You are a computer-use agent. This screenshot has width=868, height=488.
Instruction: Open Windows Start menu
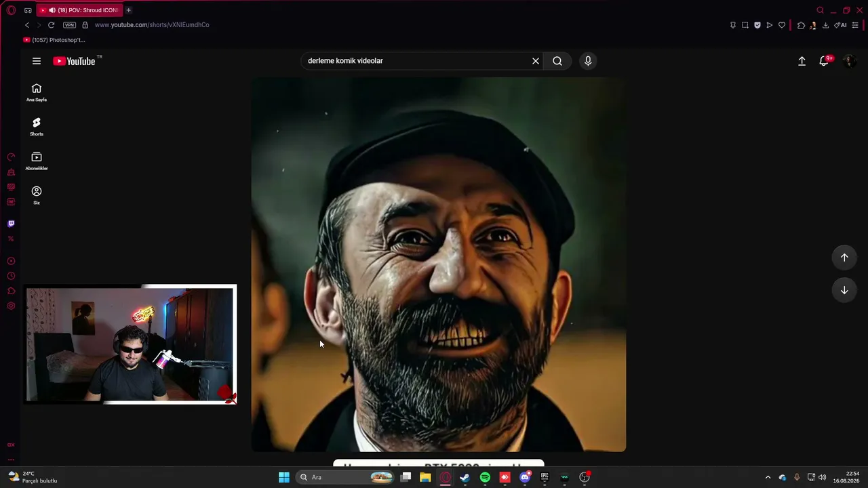284,477
